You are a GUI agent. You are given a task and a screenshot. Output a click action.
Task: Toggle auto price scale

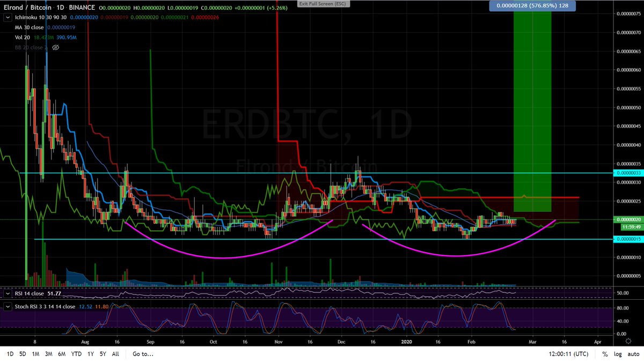pos(633,354)
